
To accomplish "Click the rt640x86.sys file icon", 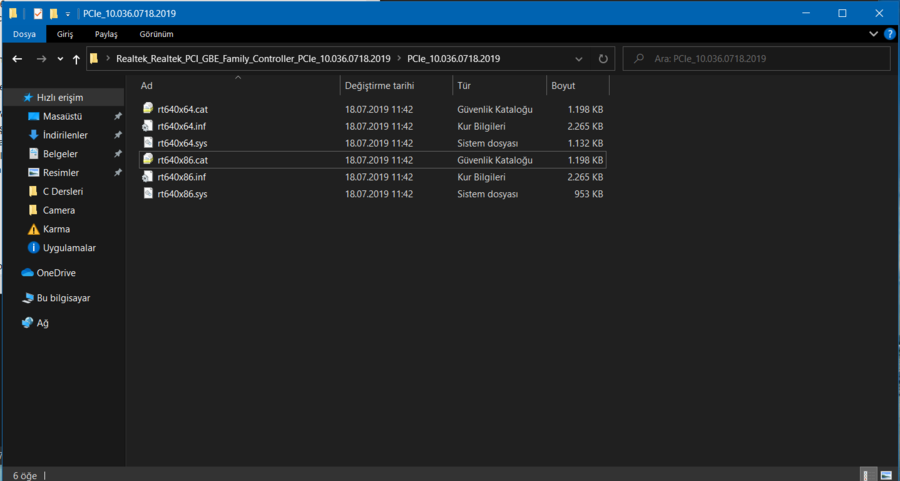I will pos(148,194).
